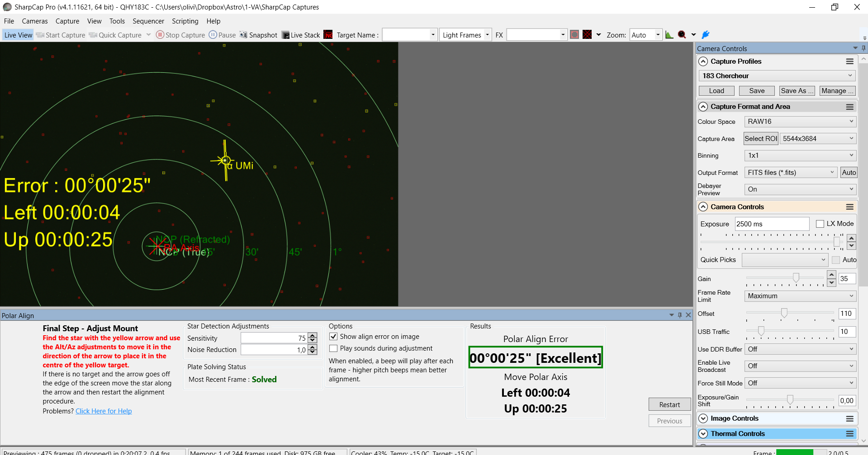
Task: Open the Sequencer menu
Action: (148, 21)
